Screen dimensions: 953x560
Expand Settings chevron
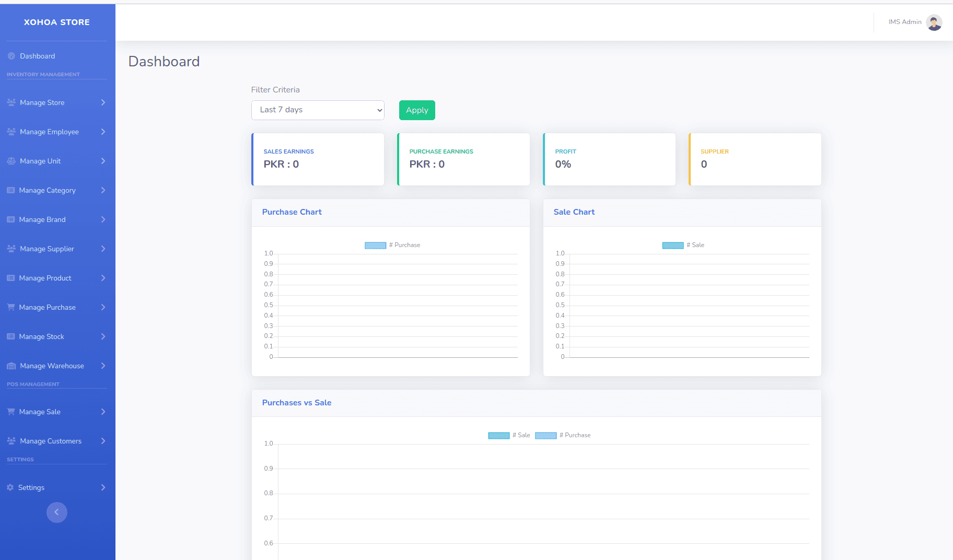coord(103,487)
